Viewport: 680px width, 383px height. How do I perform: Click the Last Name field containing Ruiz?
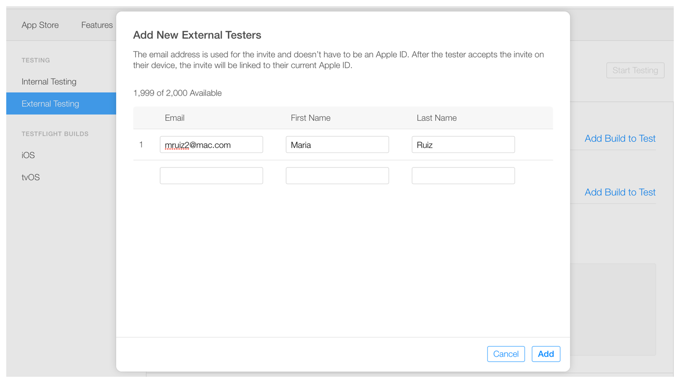tap(463, 144)
